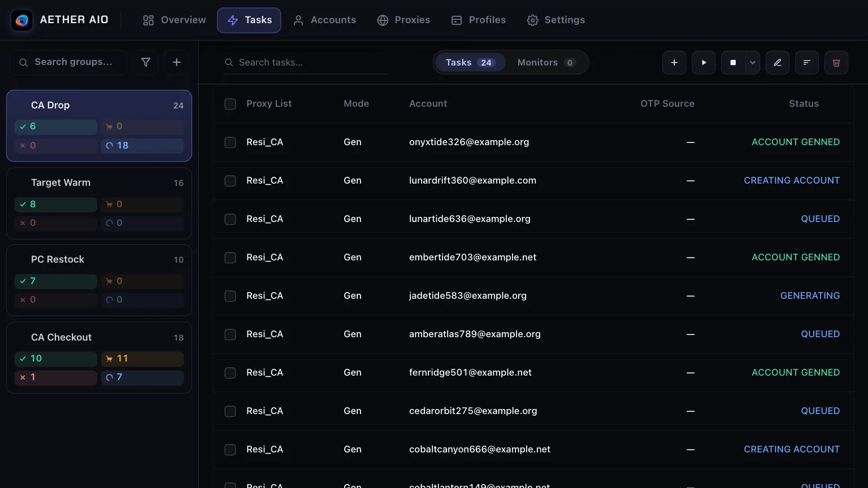Check the lunardrift360@example.com task checkbox
868x488 pixels.
[x=230, y=181]
